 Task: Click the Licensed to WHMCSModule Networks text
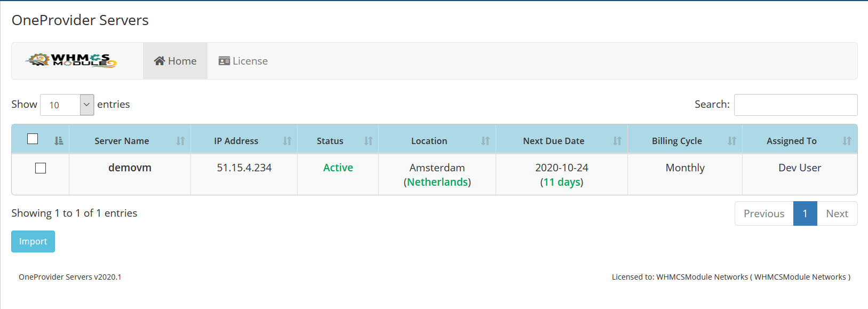(x=731, y=277)
